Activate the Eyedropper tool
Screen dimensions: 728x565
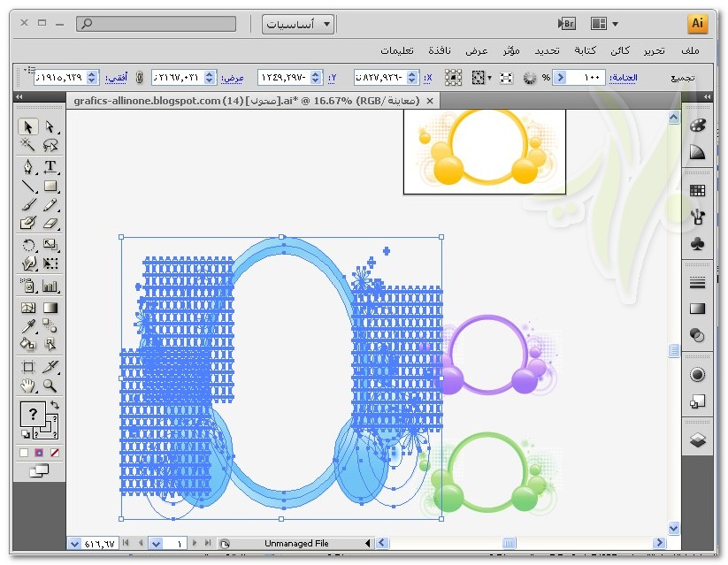click(x=27, y=327)
